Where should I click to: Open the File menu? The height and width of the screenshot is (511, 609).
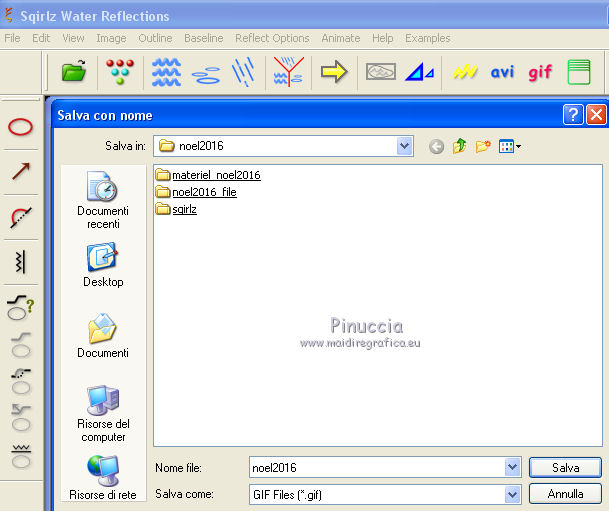12,38
